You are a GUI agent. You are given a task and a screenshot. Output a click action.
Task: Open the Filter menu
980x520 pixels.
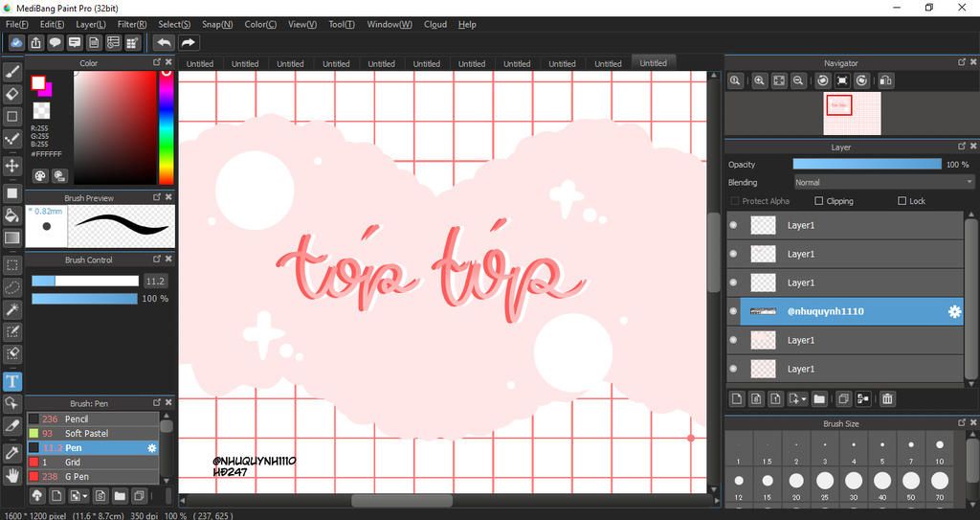132,24
